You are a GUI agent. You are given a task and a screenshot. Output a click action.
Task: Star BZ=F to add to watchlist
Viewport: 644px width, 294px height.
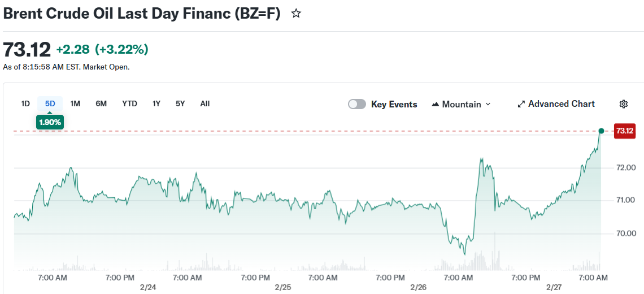coord(296,14)
